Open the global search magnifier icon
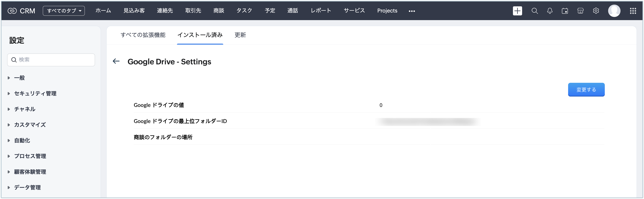644x199 pixels. (534, 11)
